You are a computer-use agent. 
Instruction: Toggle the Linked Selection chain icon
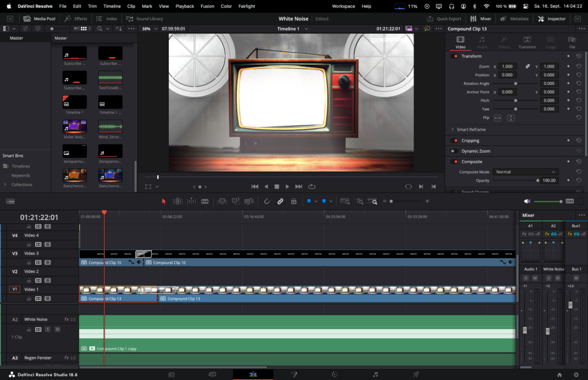280,201
